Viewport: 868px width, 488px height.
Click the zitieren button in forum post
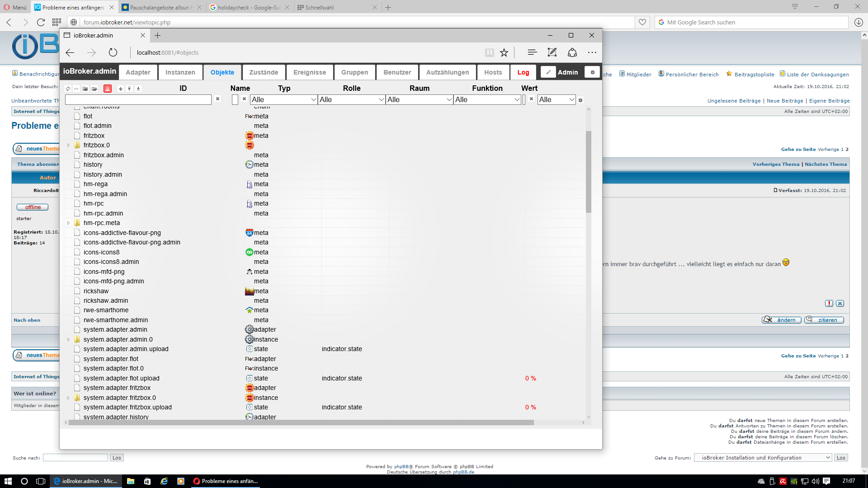[x=824, y=320]
